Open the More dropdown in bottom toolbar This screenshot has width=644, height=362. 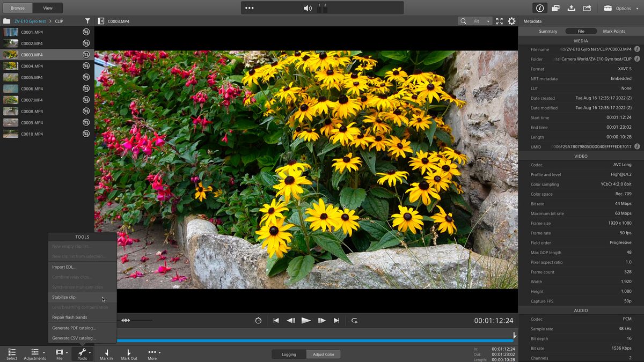[153, 353]
